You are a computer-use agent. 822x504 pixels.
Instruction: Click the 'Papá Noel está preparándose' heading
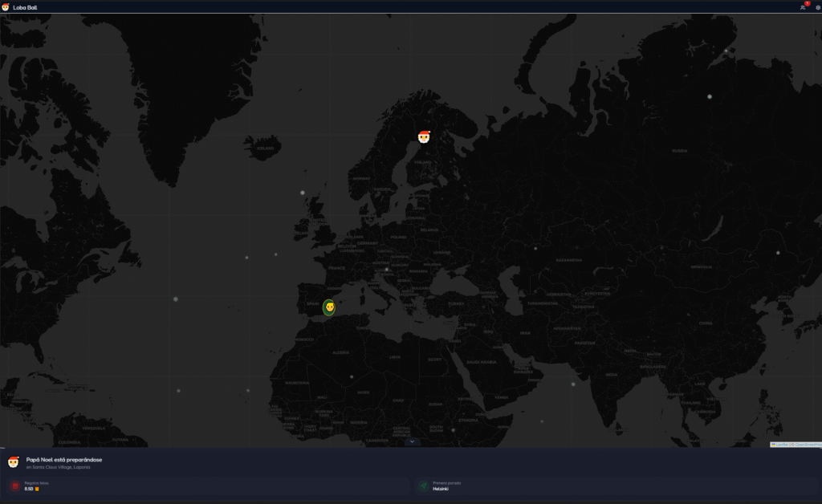coord(64,460)
